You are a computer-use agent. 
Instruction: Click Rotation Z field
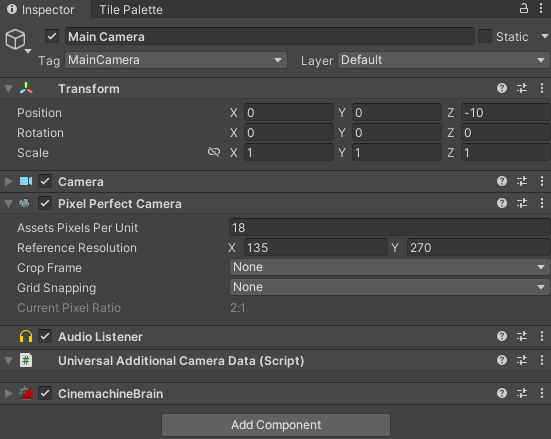point(506,133)
